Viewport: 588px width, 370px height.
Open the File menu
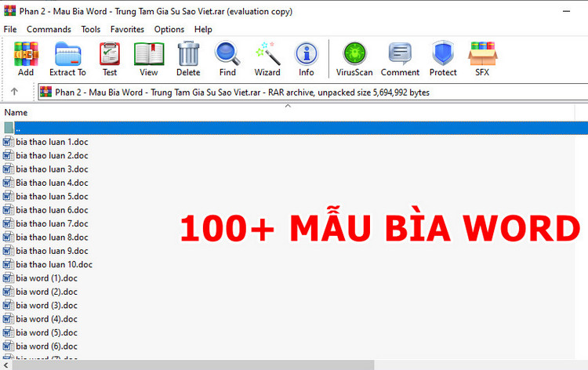(10, 29)
